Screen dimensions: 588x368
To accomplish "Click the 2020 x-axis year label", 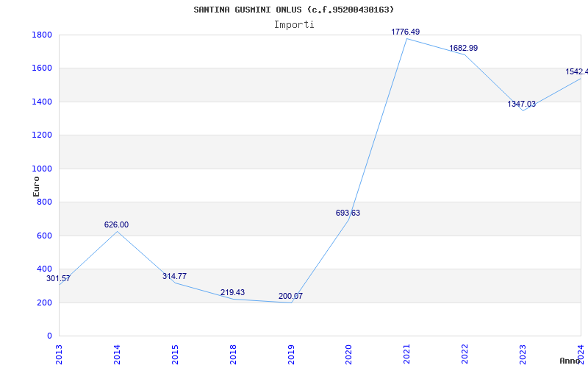I will point(348,354).
